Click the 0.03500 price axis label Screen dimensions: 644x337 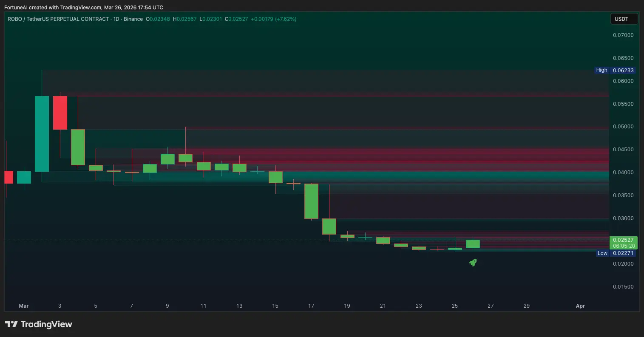pos(623,195)
